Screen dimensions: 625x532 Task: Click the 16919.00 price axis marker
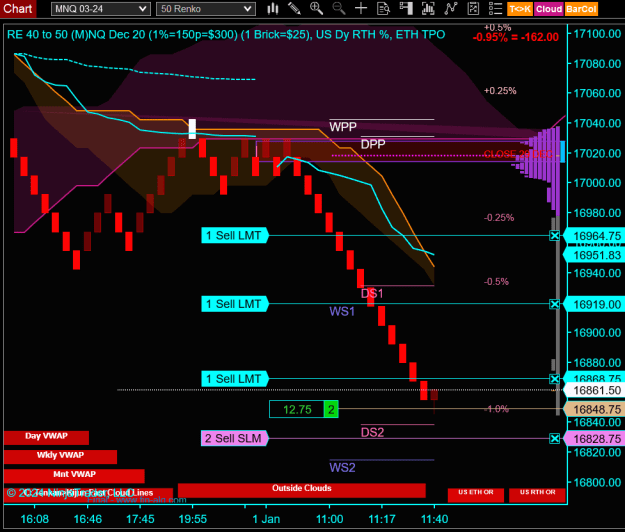point(596,304)
